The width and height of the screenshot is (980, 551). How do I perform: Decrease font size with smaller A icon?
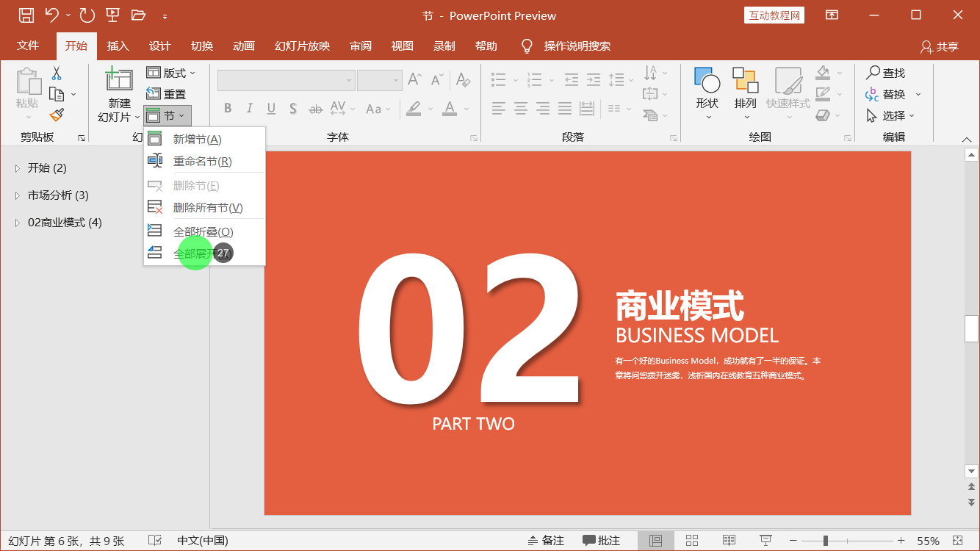437,79
